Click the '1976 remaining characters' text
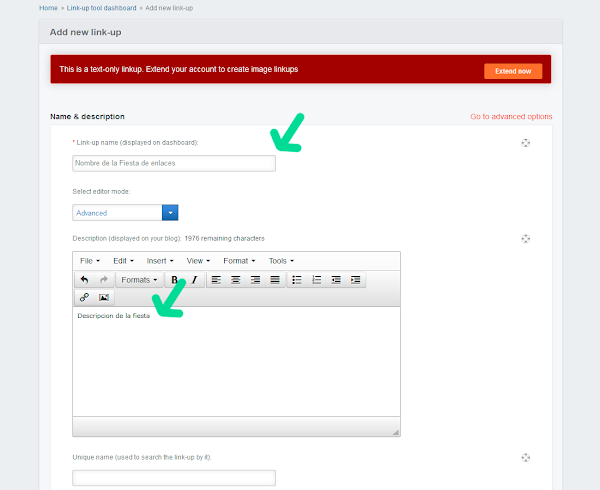The height and width of the screenshot is (490, 600). (x=225, y=238)
